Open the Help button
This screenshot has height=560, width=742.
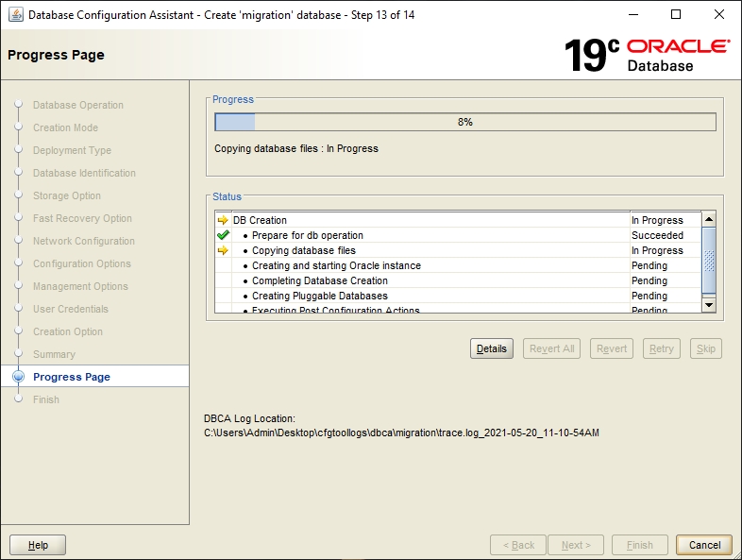point(38,545)
